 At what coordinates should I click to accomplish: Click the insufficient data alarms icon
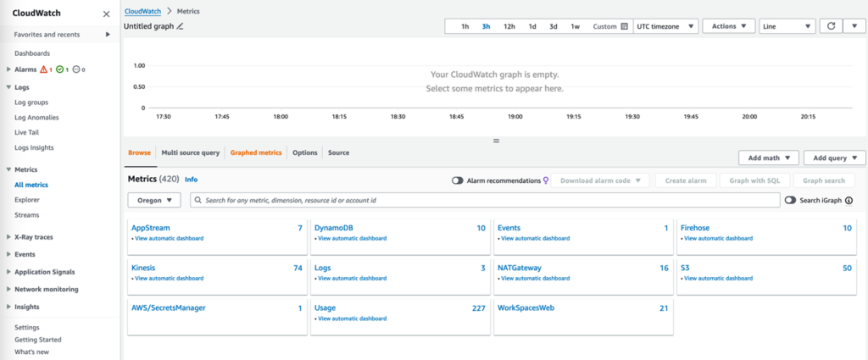[76, 69]
